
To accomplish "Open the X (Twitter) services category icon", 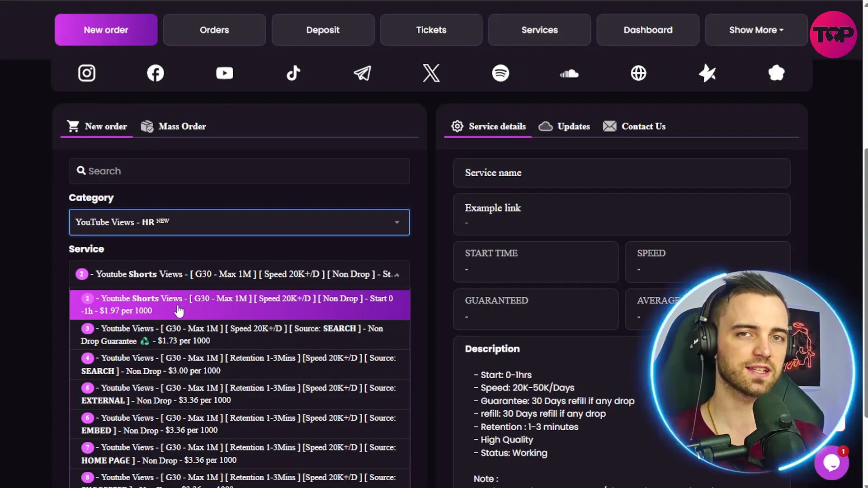I will (x=431, y=73).
